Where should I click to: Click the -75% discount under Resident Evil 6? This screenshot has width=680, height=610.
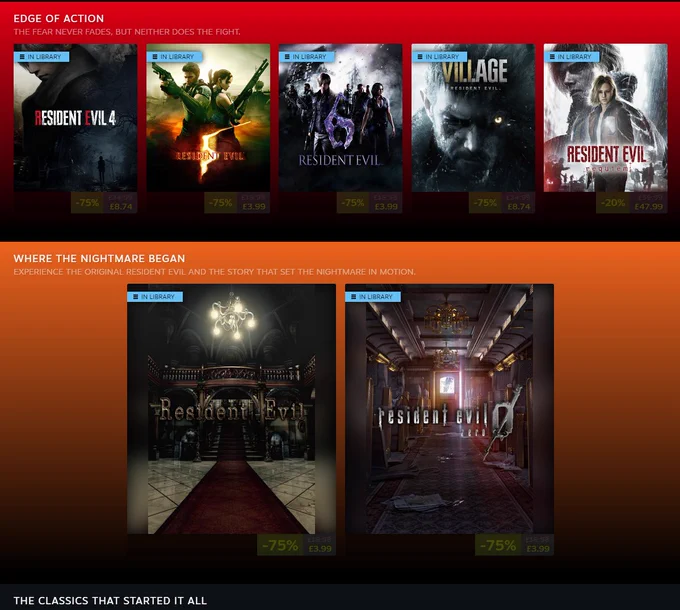pyautogui.click(x=353, y=202)
